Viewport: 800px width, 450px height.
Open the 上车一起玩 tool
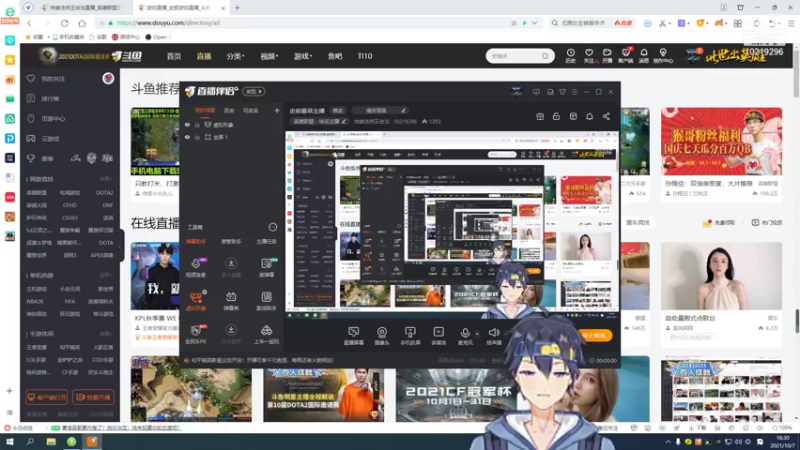tap(266, 334)
